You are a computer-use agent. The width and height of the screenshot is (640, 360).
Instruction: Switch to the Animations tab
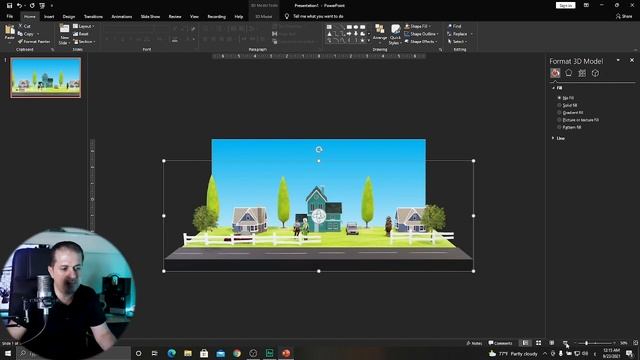tap(122, 16)
